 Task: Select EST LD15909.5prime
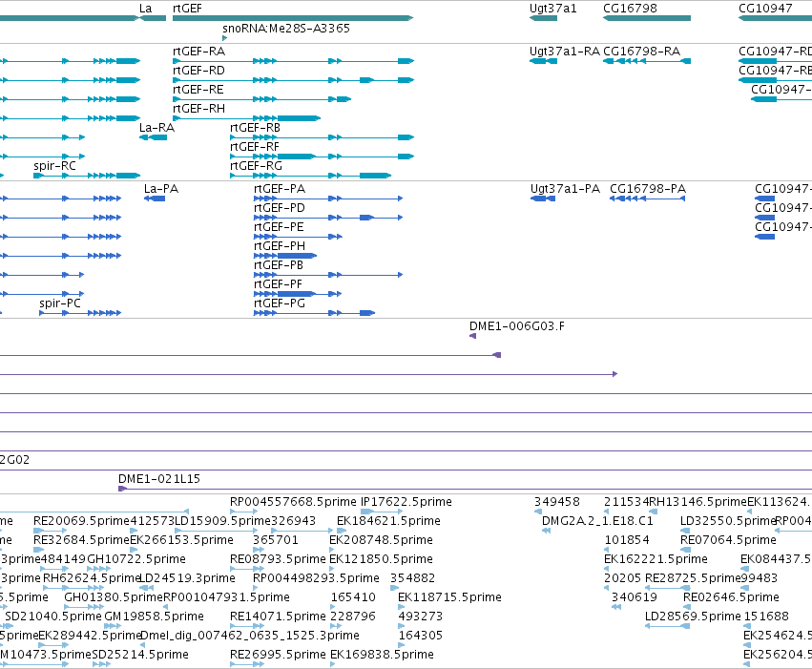(x=223, y=521)
